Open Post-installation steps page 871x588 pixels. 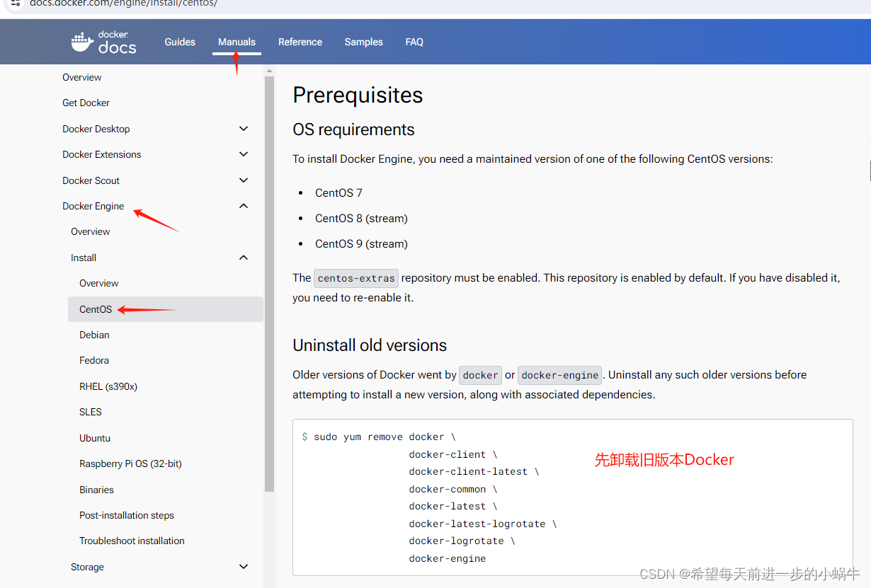[127, 515]
